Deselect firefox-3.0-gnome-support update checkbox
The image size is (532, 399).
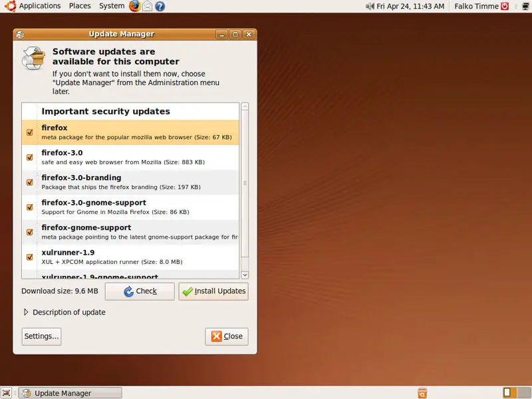pyautogui.click(x=30, y=207)
